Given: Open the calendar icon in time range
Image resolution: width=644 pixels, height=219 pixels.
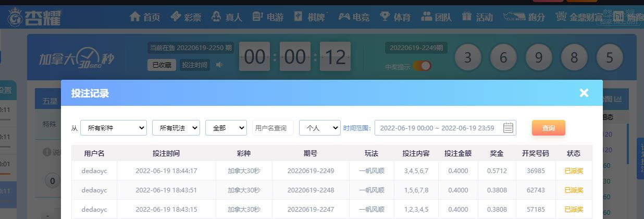Looking at the screenshot, I should click(x=509, y=128).
